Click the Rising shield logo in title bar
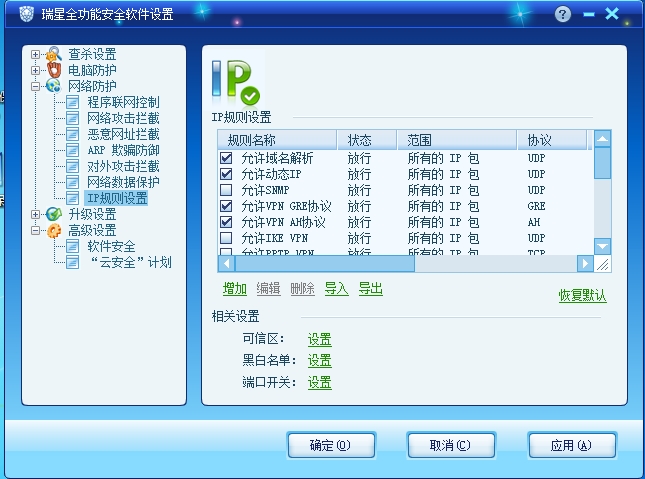Screen dimensions: 645x479 (x=26, y=14)
